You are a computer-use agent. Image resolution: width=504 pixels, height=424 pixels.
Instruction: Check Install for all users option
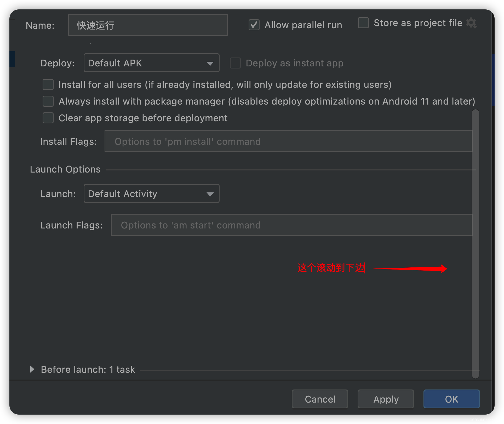click(48, 85)
